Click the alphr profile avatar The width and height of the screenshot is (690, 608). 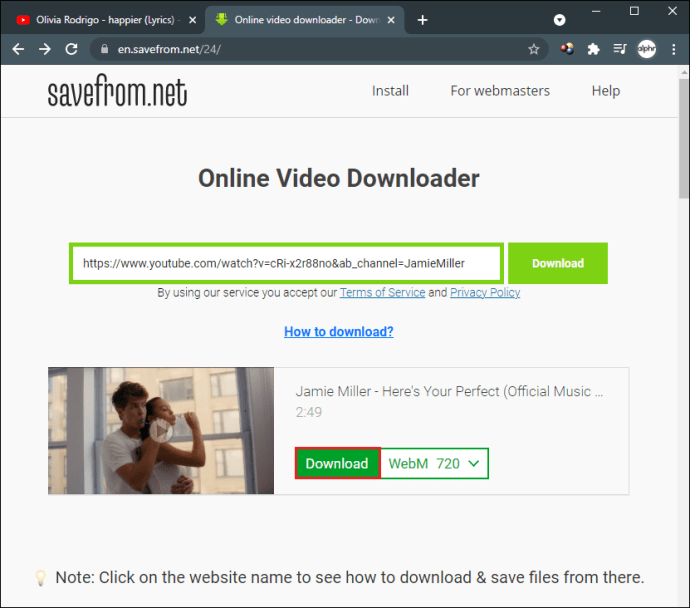coord(646,49)
